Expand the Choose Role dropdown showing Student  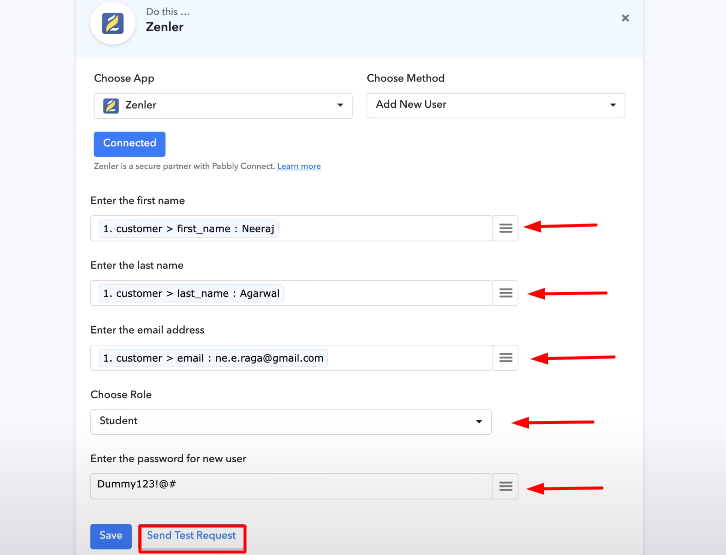(291, 422)
